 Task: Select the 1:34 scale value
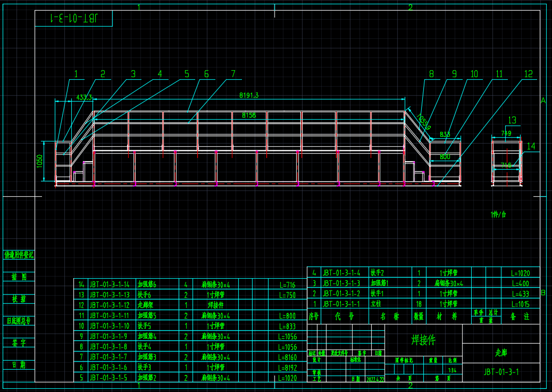pyautogui.click(x=453, y=370)
